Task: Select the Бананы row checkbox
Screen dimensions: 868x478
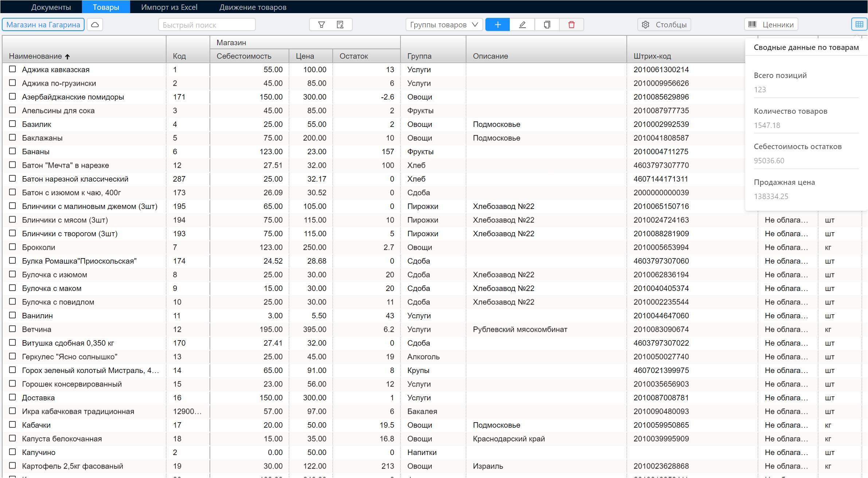Action: [x=12, y=151]
